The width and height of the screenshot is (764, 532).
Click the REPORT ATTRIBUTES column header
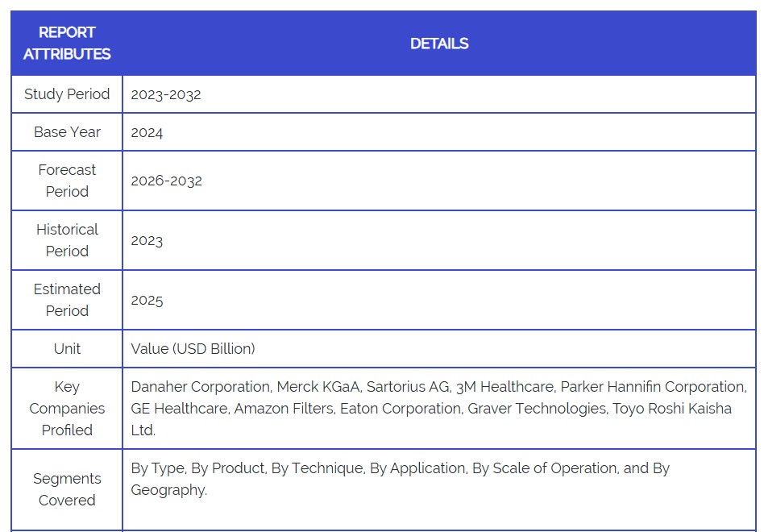tap(67, 44)
